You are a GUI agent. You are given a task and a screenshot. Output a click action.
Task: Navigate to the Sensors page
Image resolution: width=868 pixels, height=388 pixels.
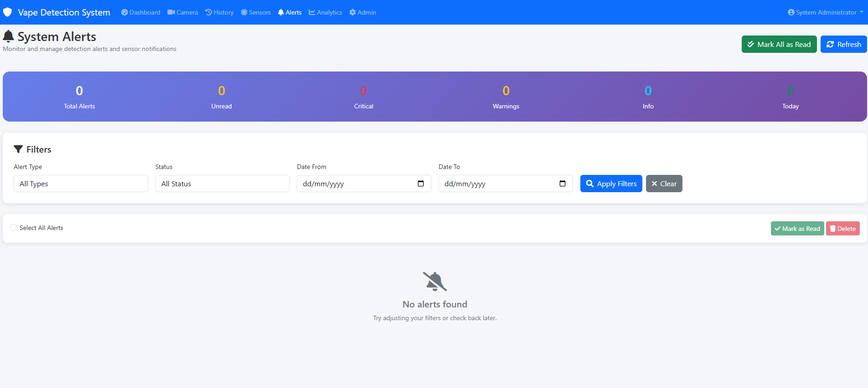pyautogui.click(x=256, y=12)
